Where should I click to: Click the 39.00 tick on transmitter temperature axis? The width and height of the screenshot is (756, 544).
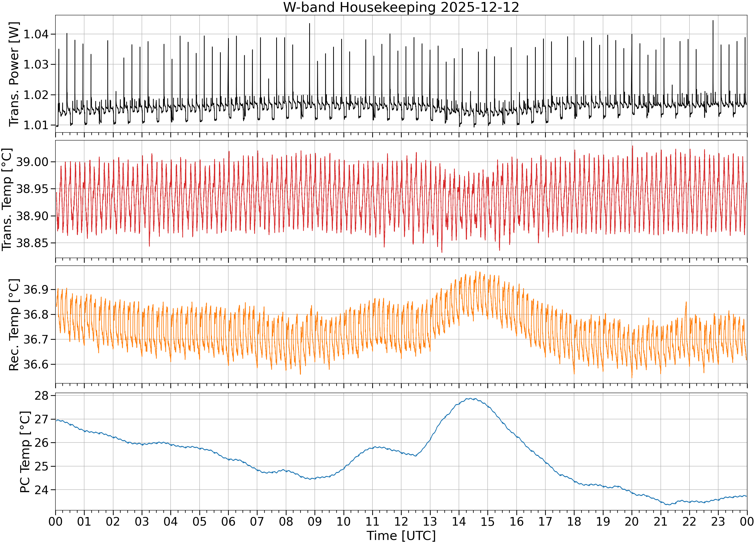[32, 162]
